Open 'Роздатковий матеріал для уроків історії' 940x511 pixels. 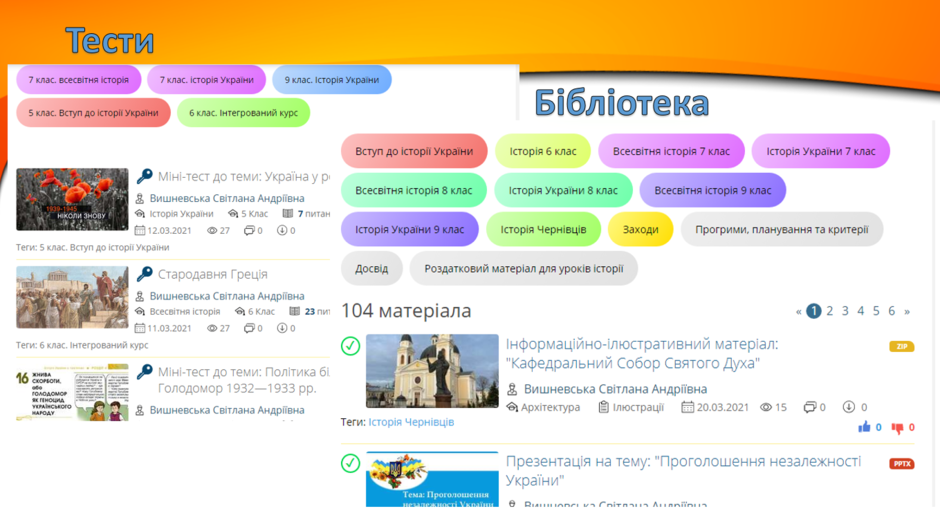tap(523, 269)
